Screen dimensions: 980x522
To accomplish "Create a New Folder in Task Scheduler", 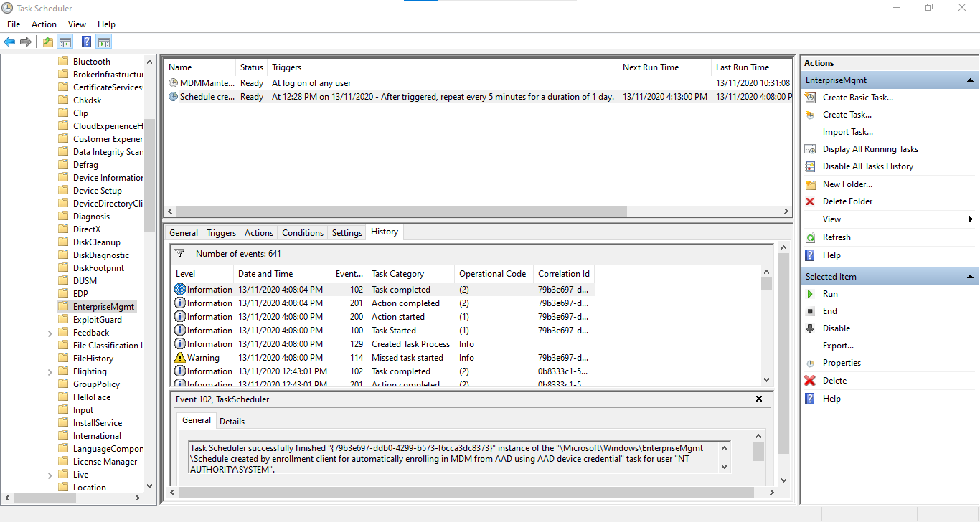I will point(847,184).
